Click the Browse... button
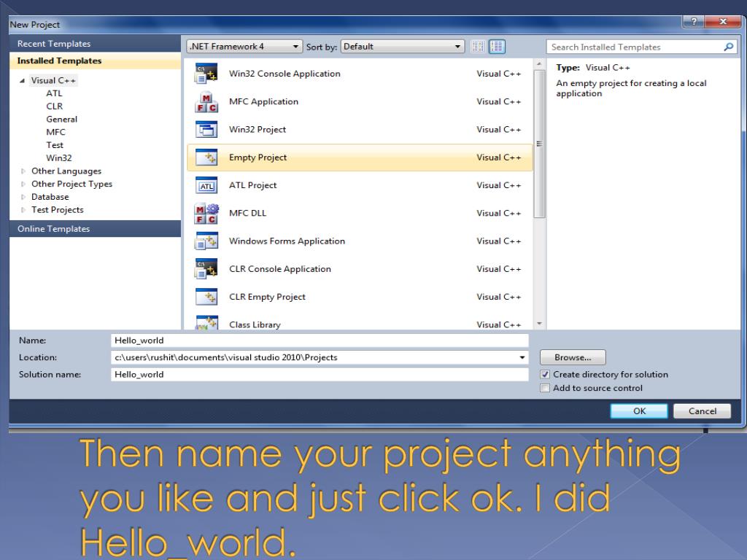Screen dimensions: 747x560 pyautogui.click(x=573, y=357)
